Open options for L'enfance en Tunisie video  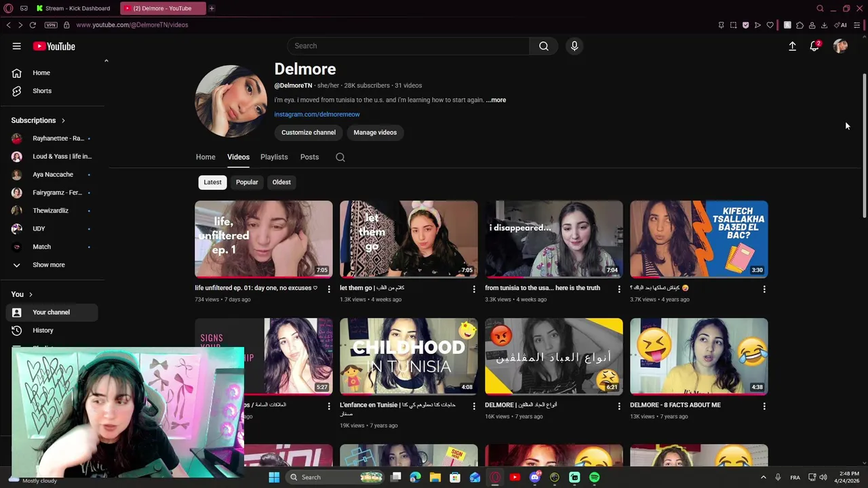474,406
